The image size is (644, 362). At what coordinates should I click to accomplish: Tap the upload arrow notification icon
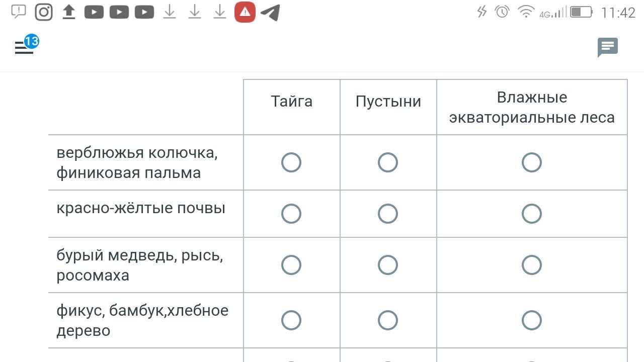pyautogui.click(x=69, y=12)
